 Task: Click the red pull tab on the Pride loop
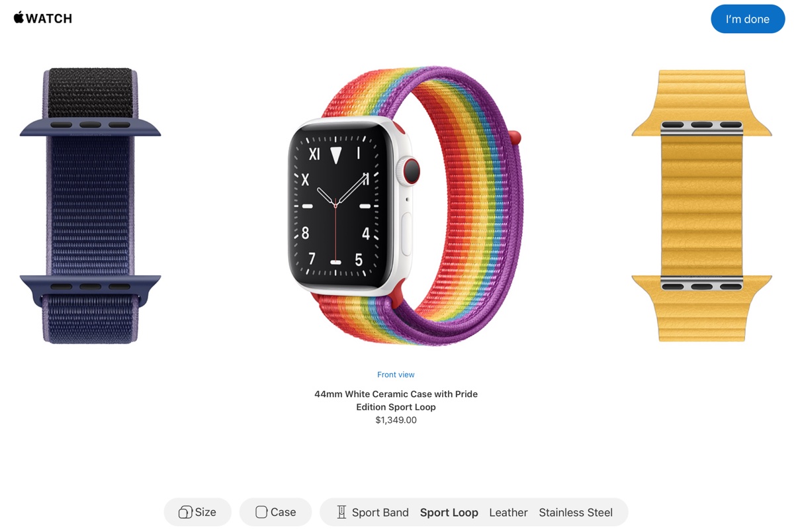(x=515, y=138)
